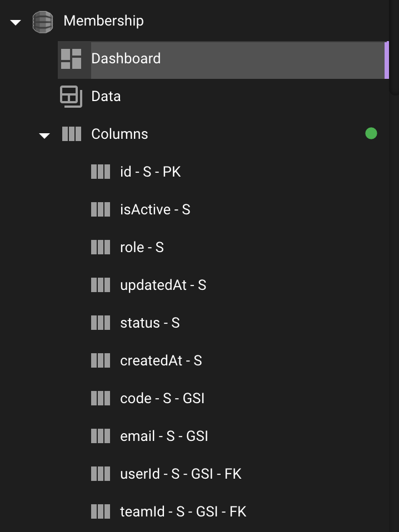The width and height of the screenshot is (399, 532).
Task: Click the column icon beside role - S
Action: pos(101,247)
